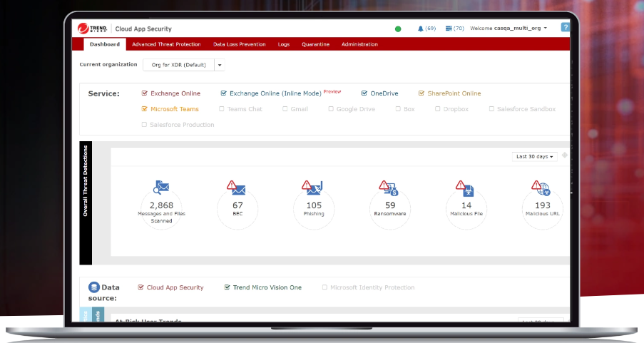644x343 pixels.
Task: Enable the Teams Chat checkbox
Action: pyautogui.click(x=222, y=109)
